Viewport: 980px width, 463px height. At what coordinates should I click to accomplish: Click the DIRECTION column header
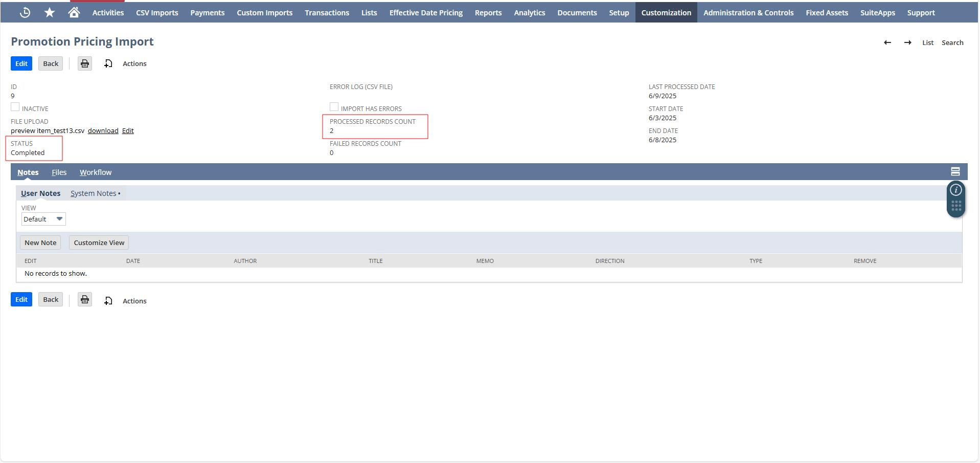click(x=610, y=261)
